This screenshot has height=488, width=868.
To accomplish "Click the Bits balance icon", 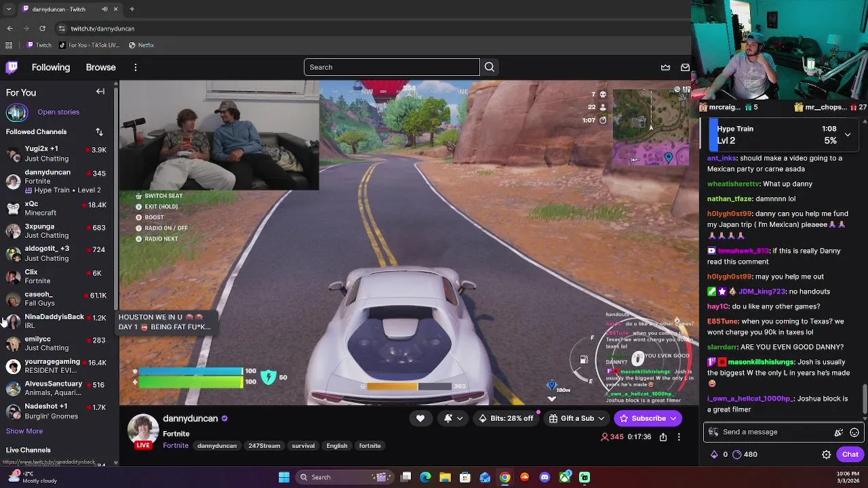I will 714,454.
